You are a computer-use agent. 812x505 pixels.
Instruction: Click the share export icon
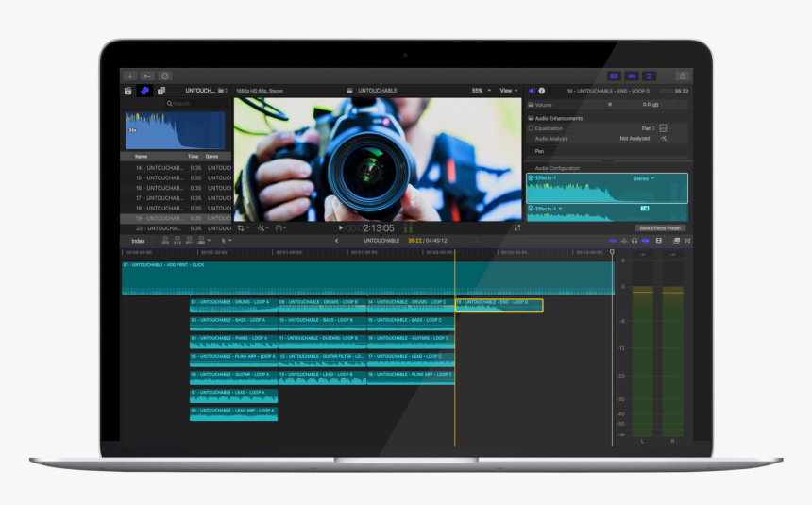coord(683,76)
